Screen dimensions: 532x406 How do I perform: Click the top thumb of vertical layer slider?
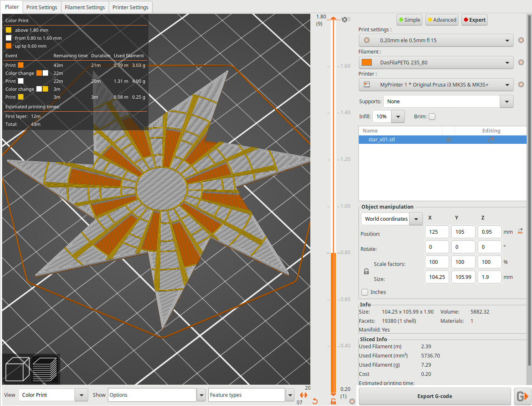click(x=333, y=18)
